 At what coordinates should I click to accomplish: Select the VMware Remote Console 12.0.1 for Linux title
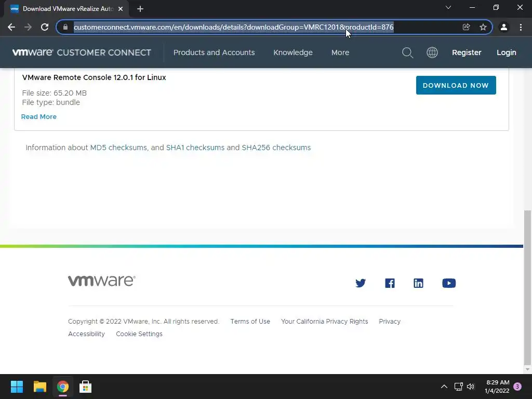(94, 77)
